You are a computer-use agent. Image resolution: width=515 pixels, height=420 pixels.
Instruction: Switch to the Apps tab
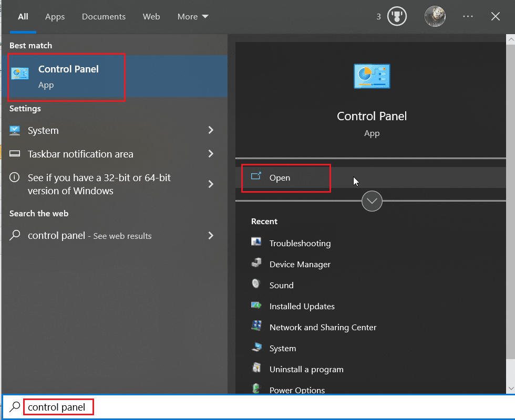(x=55, y=16)
